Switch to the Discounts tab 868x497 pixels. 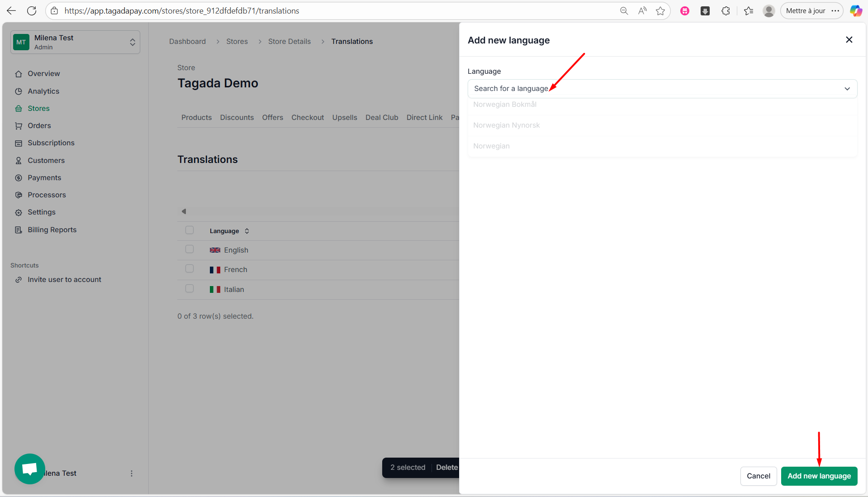[237, 118]
